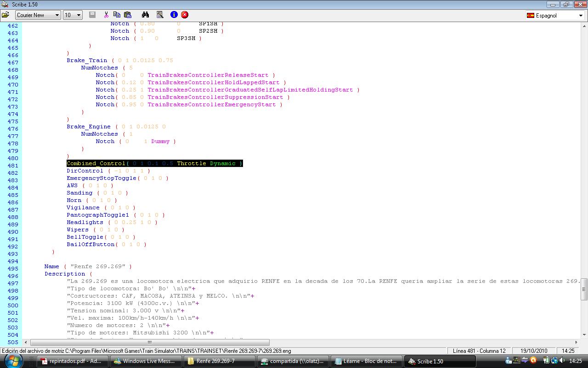Click the highlighted Combined_Control line

pos(154,163)
